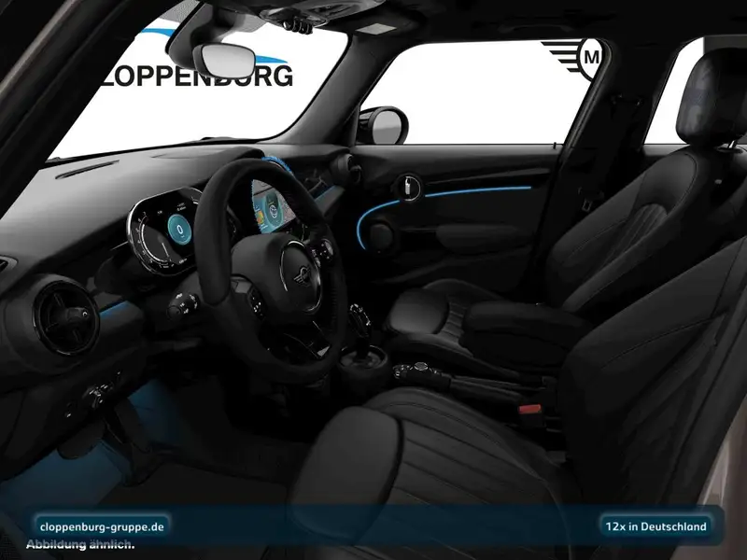The image size is (747, 560).
Task: Click the red seat belt buckle release
Action: 529,409
